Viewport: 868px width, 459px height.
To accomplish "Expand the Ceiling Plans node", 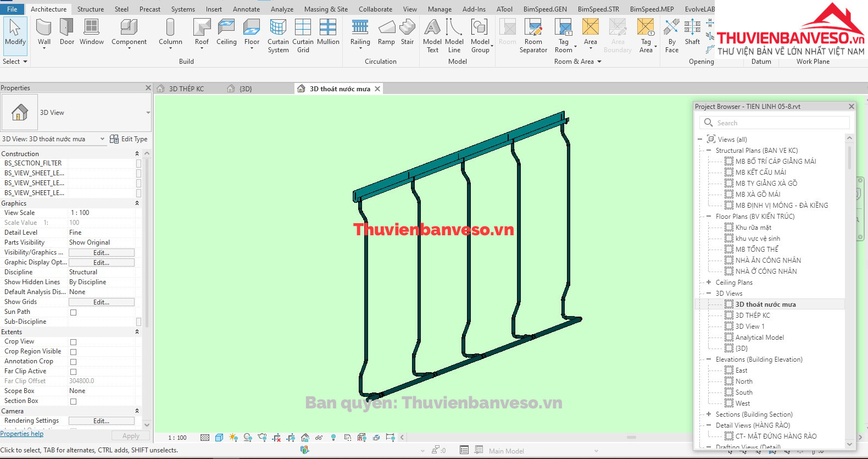I will click(x=709, y=283).
